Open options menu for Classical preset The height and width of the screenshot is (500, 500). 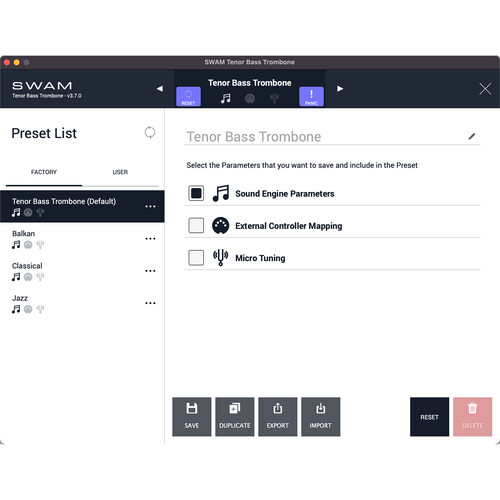pyautogui.click(x=150, y=271)
